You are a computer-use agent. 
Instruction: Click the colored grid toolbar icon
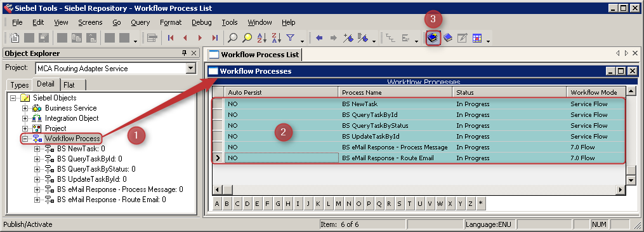coord(477,38)
